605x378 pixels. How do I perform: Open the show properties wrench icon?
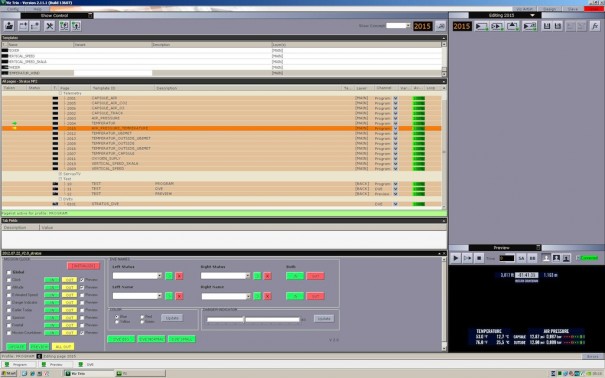(x=50, y=26)
